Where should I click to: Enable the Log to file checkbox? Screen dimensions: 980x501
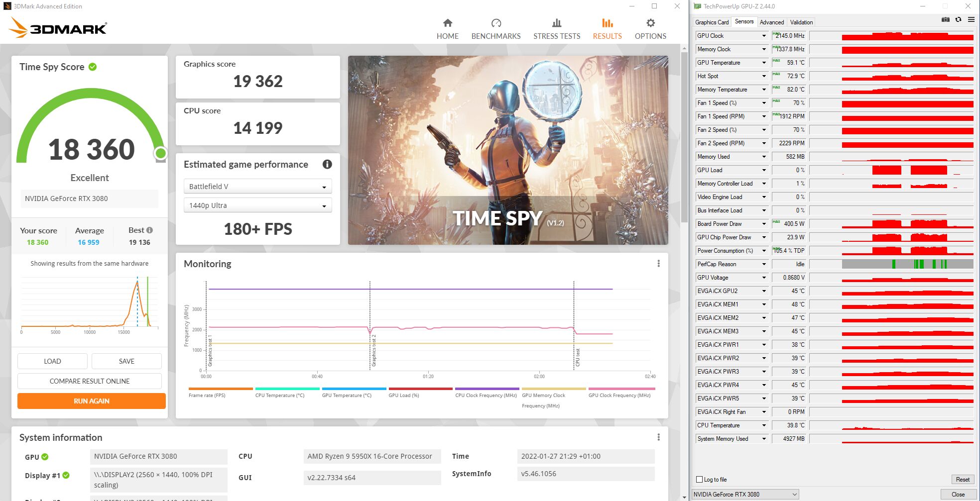point(699,480)
